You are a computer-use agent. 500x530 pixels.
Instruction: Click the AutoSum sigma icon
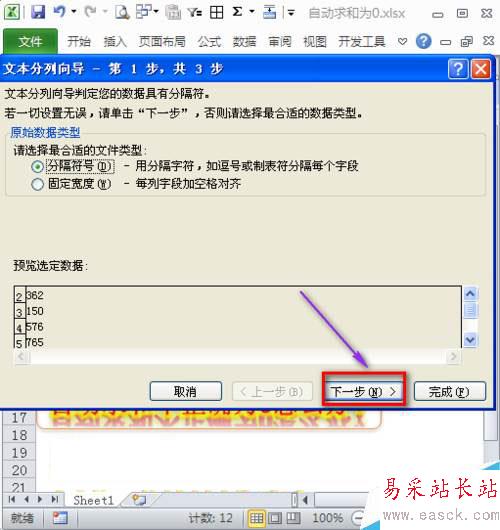coord(238,12)
